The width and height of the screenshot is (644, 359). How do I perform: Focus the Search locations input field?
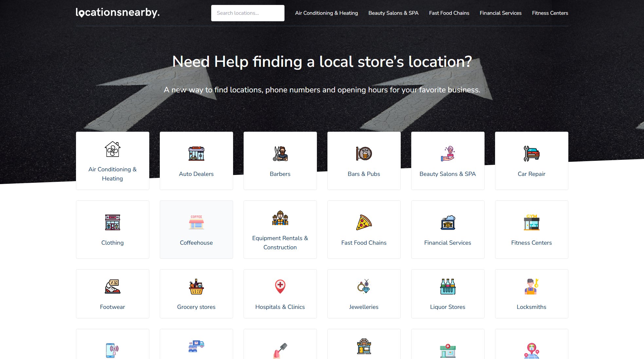click(248, 13)
